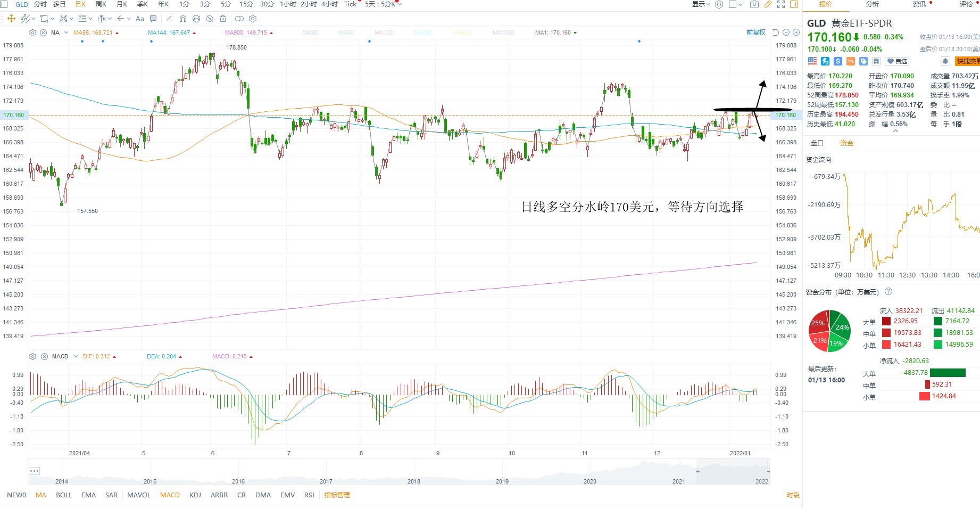The image size is (980, 508).
Task: Enable the BOLL indicator
Action: pyautogui.click(x=64, y=495)
